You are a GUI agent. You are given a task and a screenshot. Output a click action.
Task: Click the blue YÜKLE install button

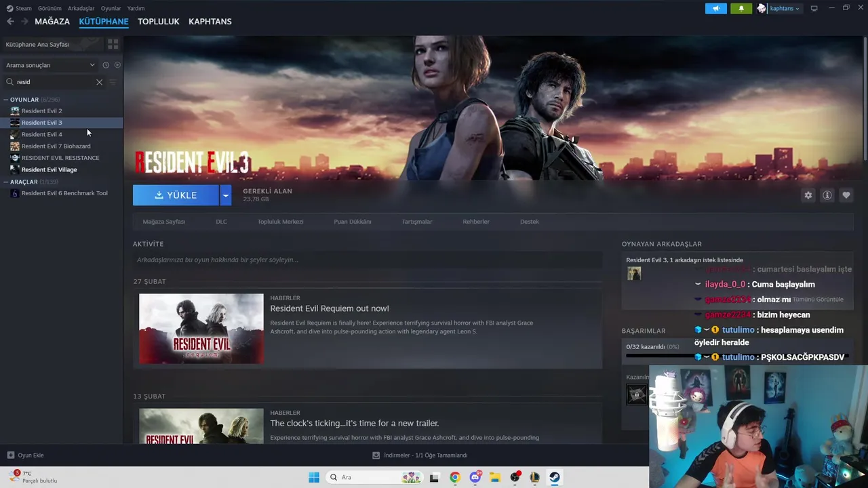click(x=176, y=195)
